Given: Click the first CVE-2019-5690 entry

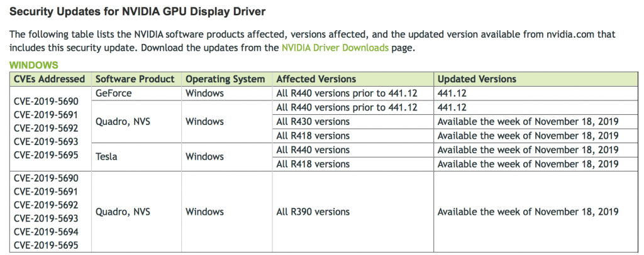Looking at the screenshot, I should (46, 101).
